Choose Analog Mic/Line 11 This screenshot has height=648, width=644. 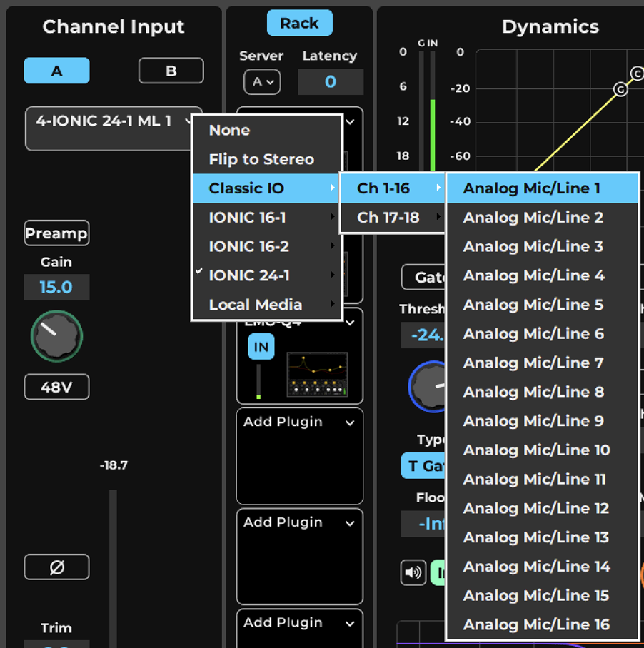543,479
